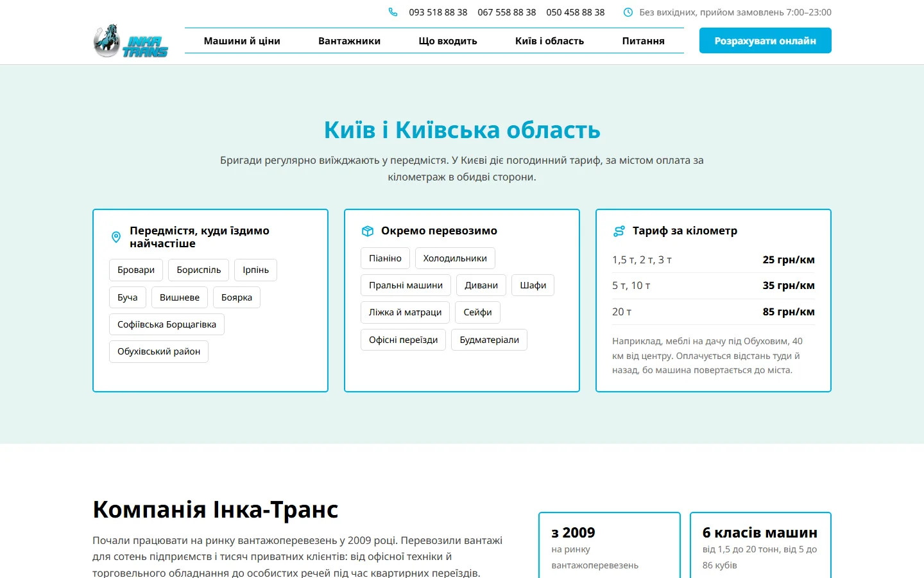The height and width of the screenshot is (578, 924).
Task: Call the number 067 558 88 38
Action: (507, 12)
